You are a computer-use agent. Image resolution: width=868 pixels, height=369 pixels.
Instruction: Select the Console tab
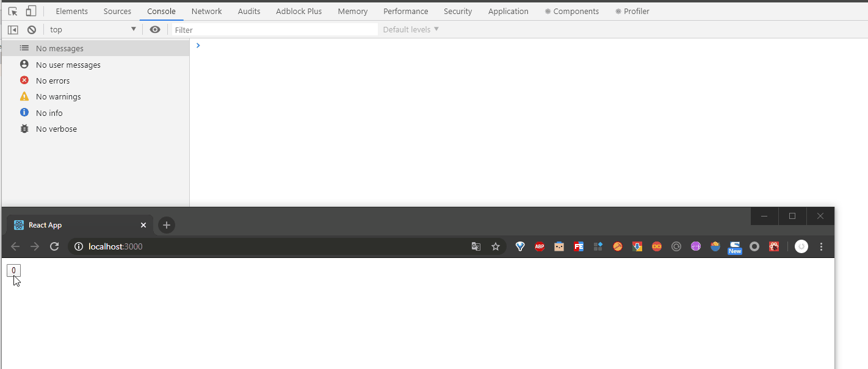(161, 11)
